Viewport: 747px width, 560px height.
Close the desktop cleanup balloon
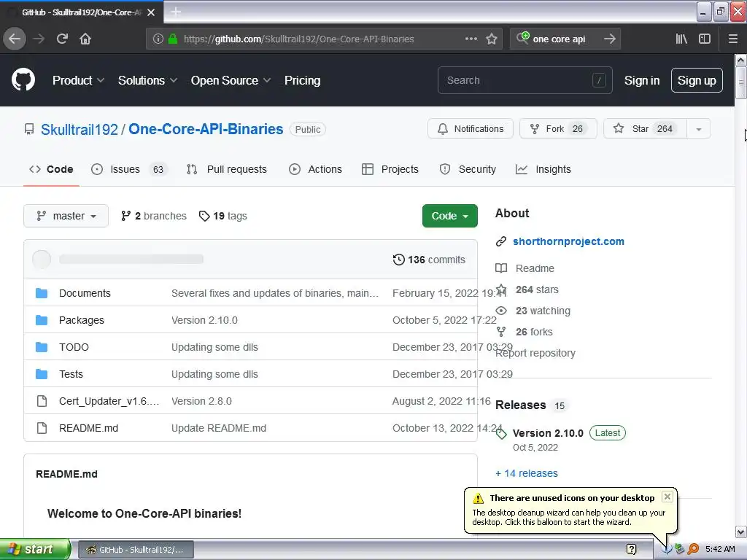click(667, 497)
